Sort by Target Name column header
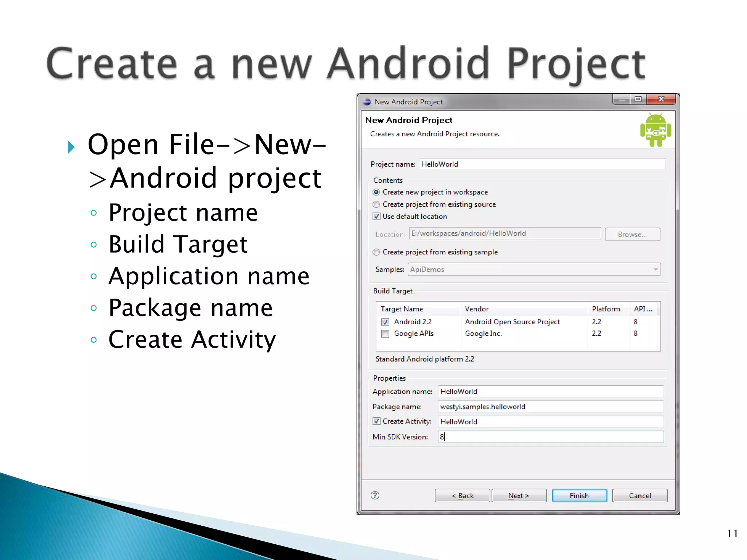747x560 pixels. (x=419, y=309)
